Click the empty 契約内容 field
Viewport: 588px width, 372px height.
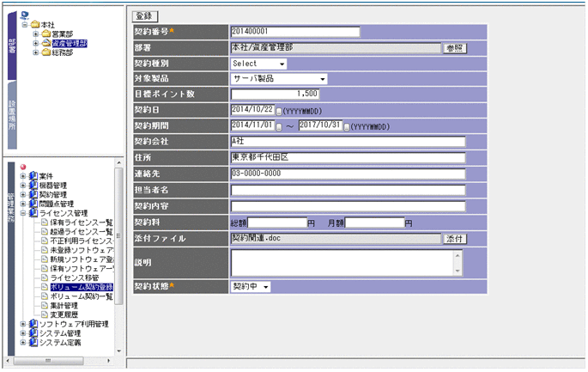click(x=348, y=206)
